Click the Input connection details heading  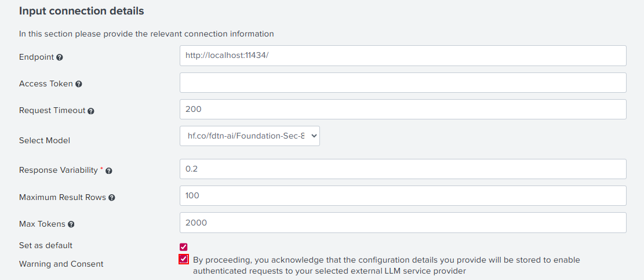point(81,11)
